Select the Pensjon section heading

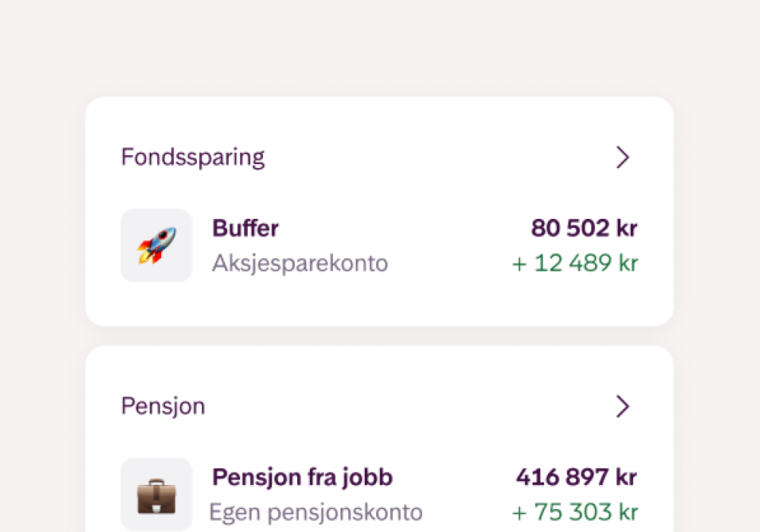[x=163, y=407]
